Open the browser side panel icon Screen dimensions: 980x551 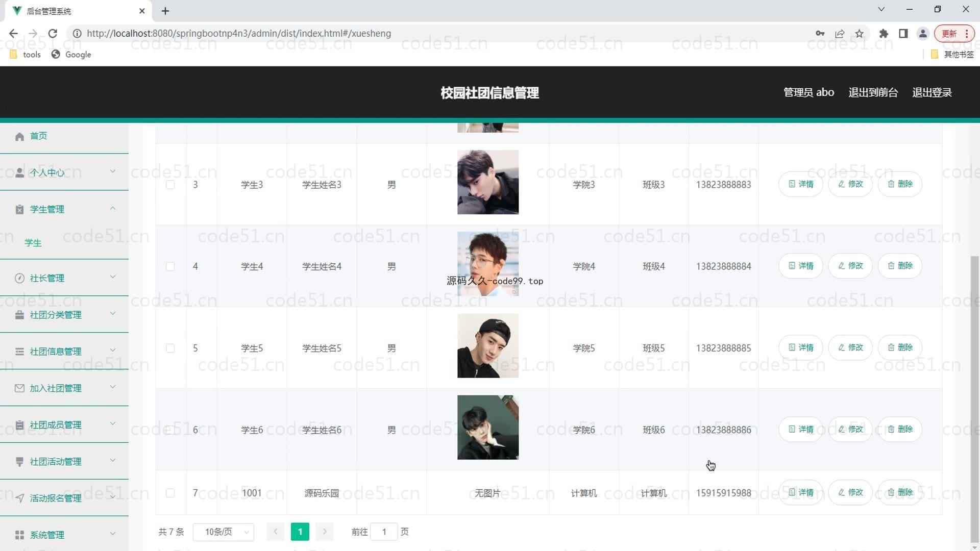tap(903, 34)
